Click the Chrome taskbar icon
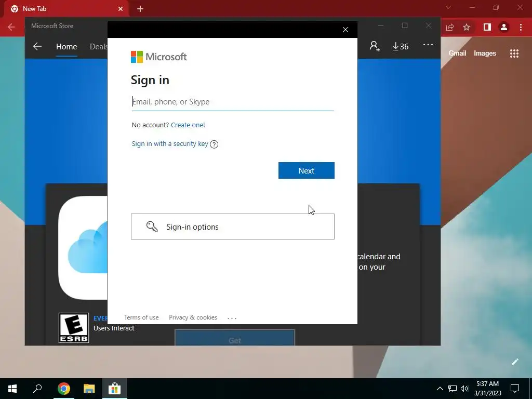 tap(64, 389)
